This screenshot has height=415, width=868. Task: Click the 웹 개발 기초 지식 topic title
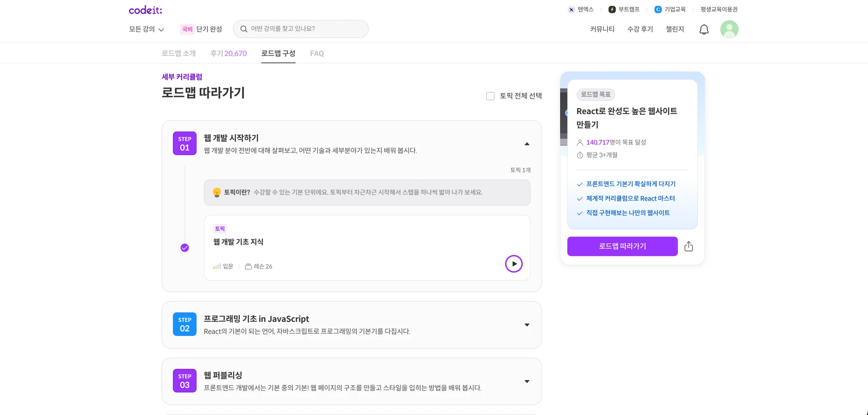tap(238, 242)
